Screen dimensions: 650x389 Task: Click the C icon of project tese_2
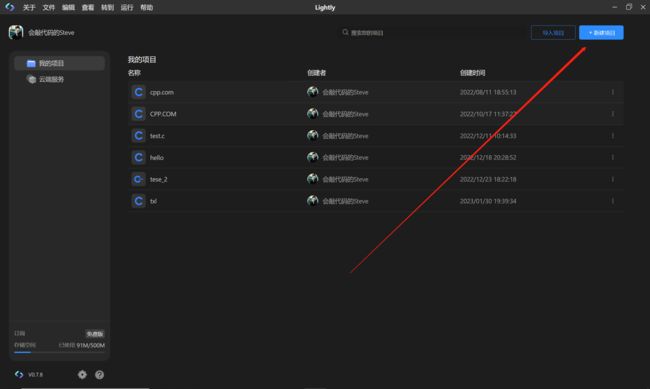(138, 179)
